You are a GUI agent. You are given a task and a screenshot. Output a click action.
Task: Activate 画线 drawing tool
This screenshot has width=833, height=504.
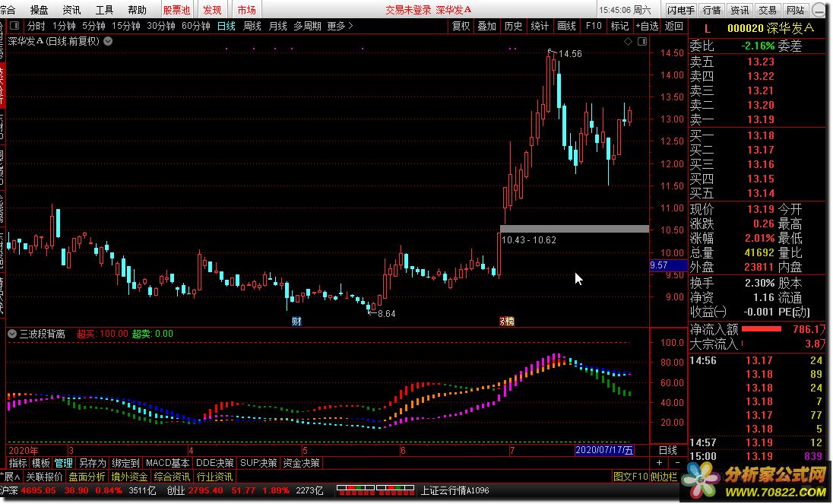point(566,26)
